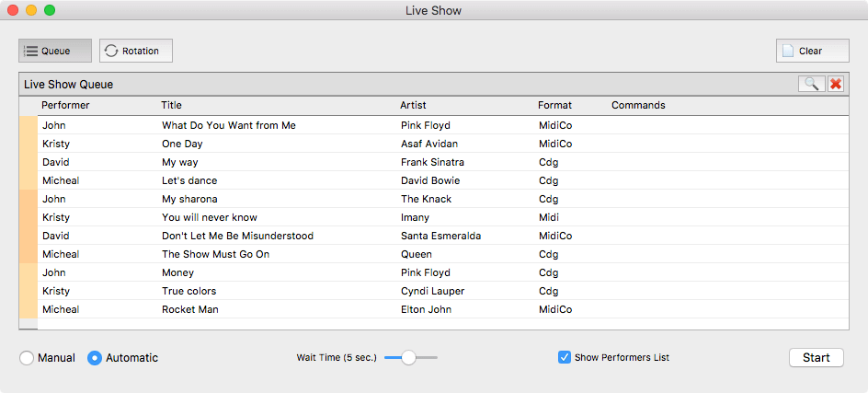Sort by the Title column header
Screen dimensions: 868x393
click(172, 105)
